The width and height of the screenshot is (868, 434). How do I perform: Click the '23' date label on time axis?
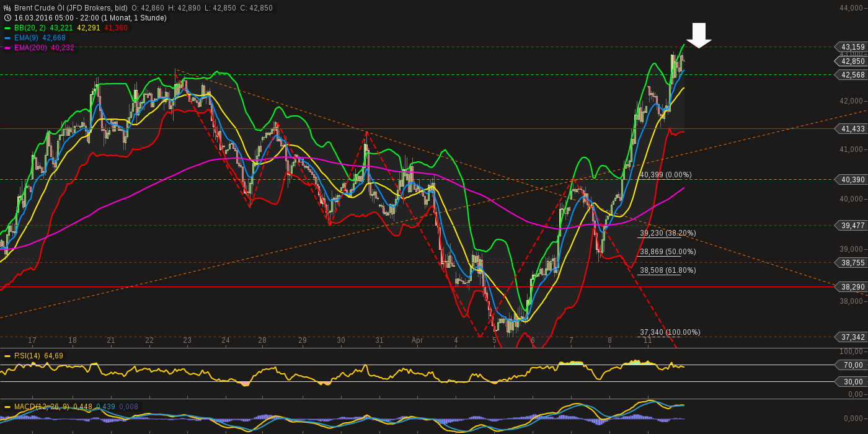coord(187,341)
